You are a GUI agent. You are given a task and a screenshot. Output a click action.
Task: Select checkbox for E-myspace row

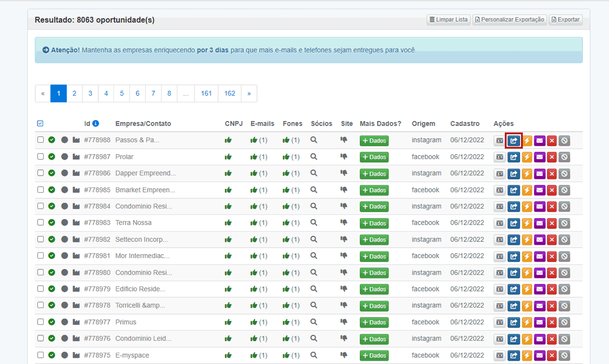coord(41,355)
